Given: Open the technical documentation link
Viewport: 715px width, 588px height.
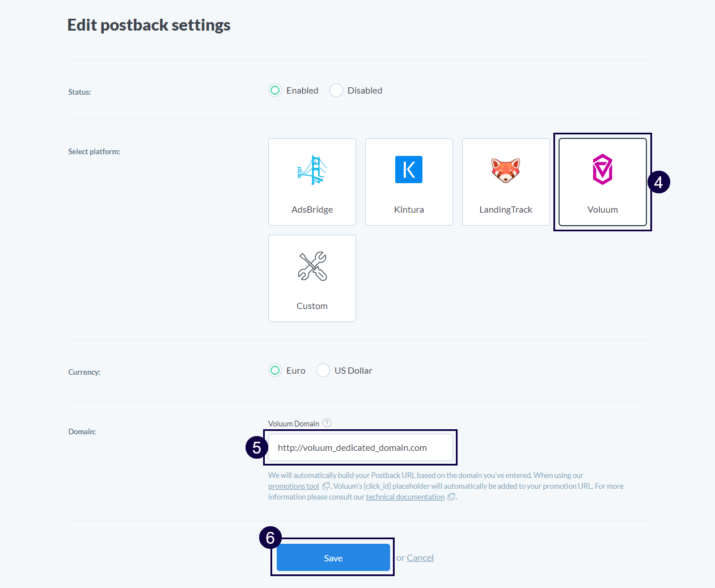Looking at the screenshot, I should click(x=405, y=497).
